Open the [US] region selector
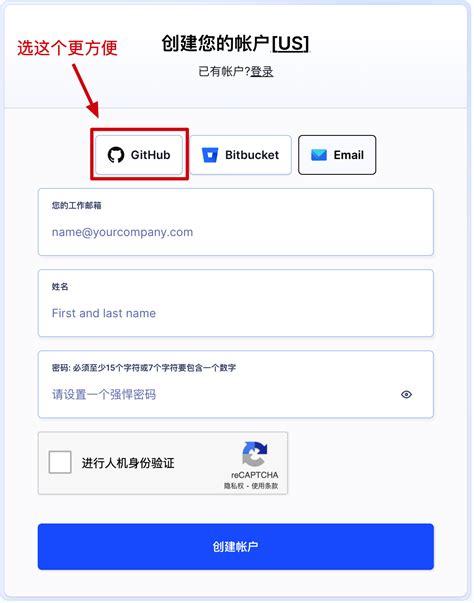Viewport: 474px width, 603px height. (290, 43)
